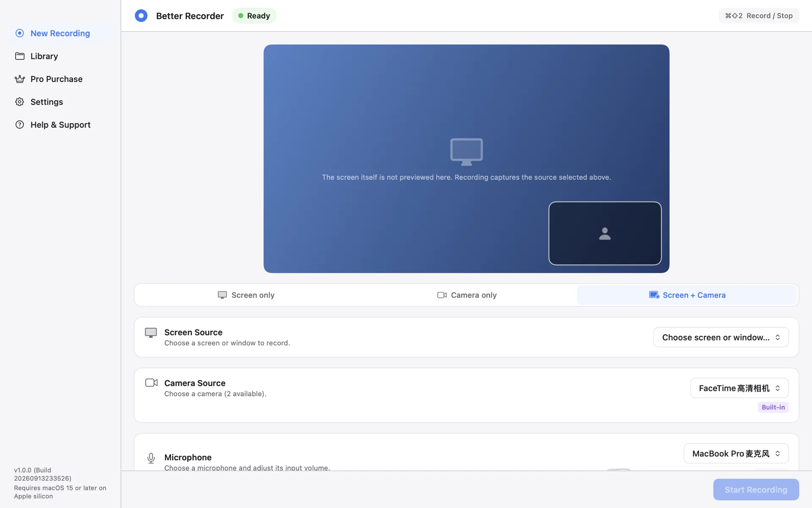Click the Pro Purchase crown icon
Screen dimensions: 812x508
(x=19, y=79)
